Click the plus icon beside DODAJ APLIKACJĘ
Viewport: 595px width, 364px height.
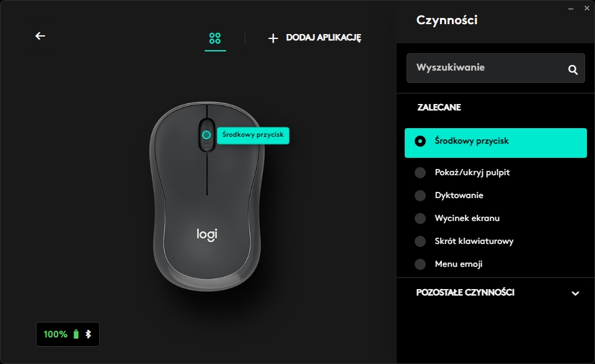(273, 38)
